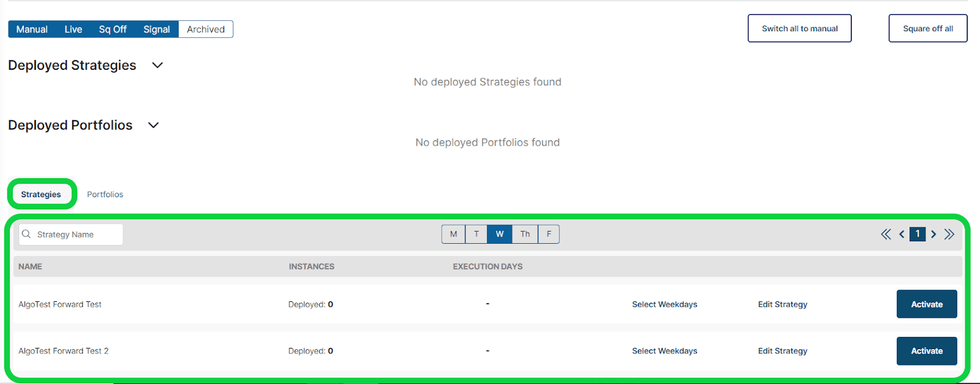Go to previous page arrow
Screen dimensions: 980x384
[x=902, y=234]
